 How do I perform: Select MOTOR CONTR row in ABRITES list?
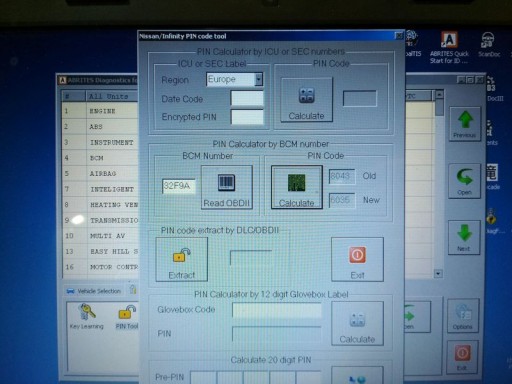[x=100, y=267]
